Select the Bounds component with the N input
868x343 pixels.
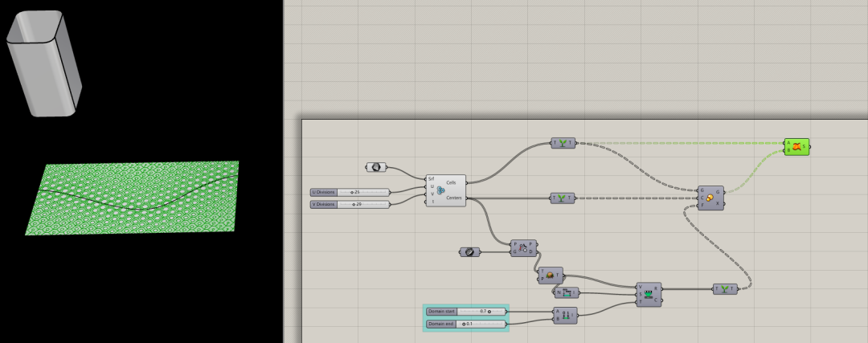567,292
